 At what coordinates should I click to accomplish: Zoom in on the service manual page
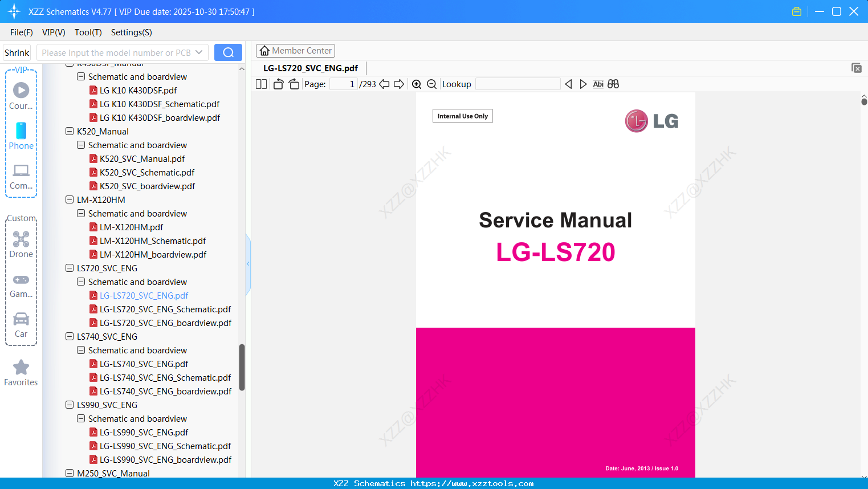417,84
